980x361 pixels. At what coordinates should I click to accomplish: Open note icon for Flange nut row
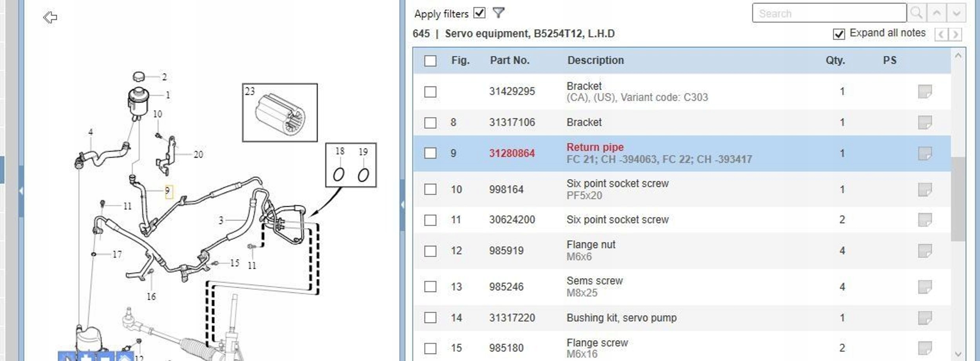click(925, 251)
